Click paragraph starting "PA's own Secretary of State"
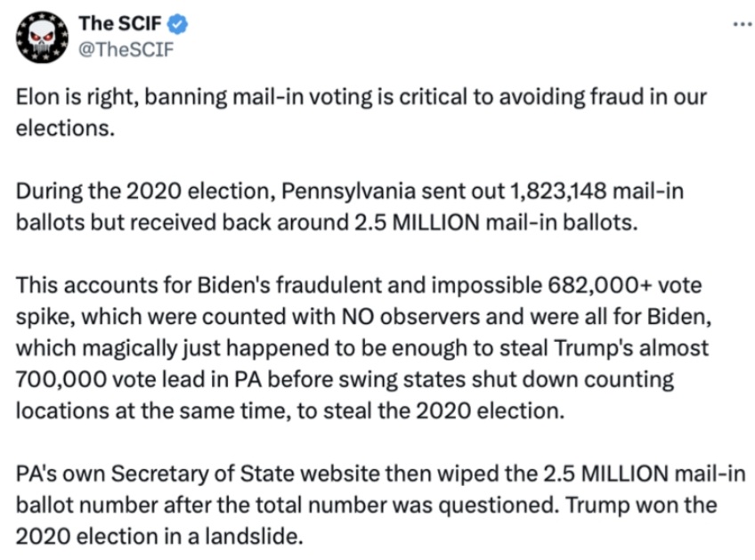 click(x=380, y=505)
